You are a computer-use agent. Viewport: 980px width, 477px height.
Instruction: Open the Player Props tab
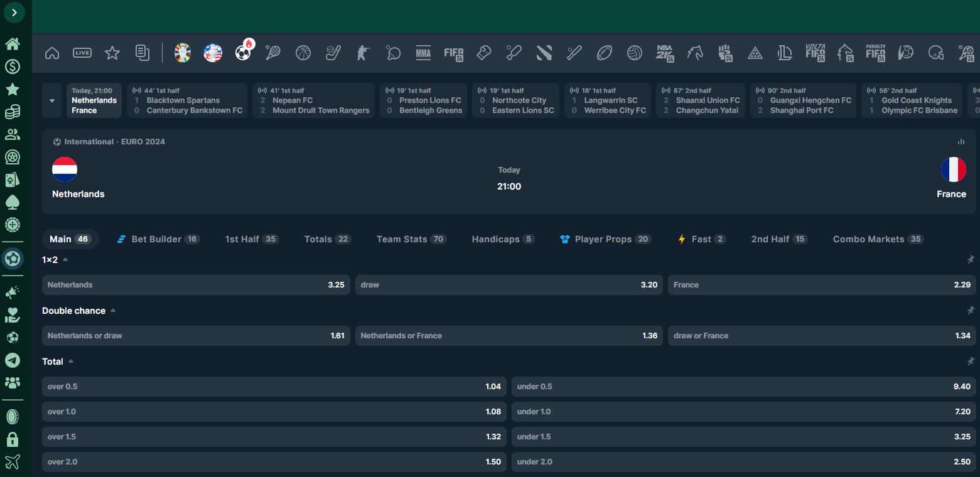(605, 239)
